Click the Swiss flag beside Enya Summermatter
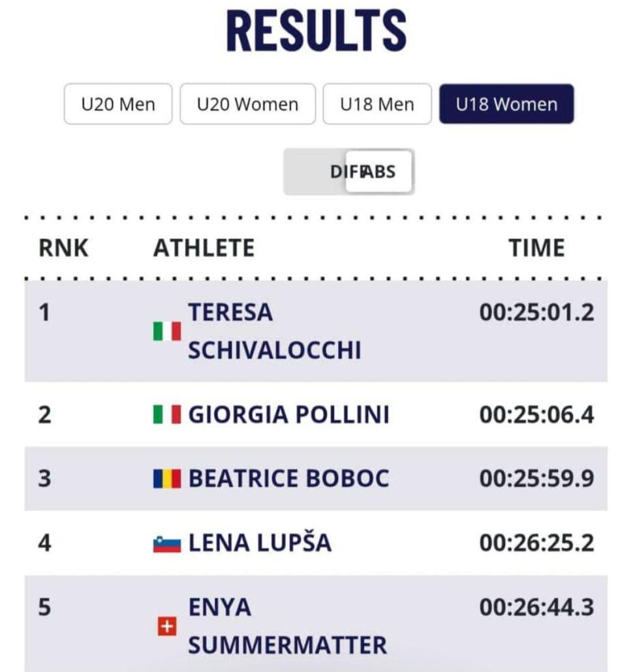 [167, 627]
